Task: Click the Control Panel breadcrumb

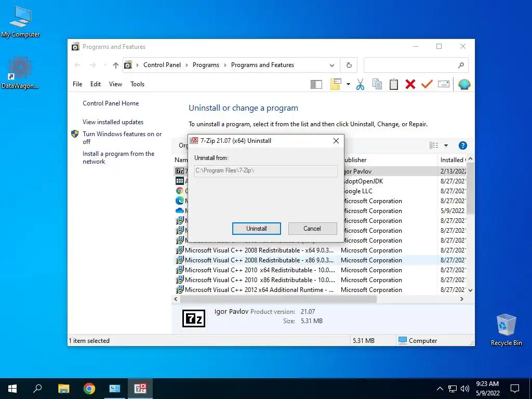Action: [x=162, y=65]
